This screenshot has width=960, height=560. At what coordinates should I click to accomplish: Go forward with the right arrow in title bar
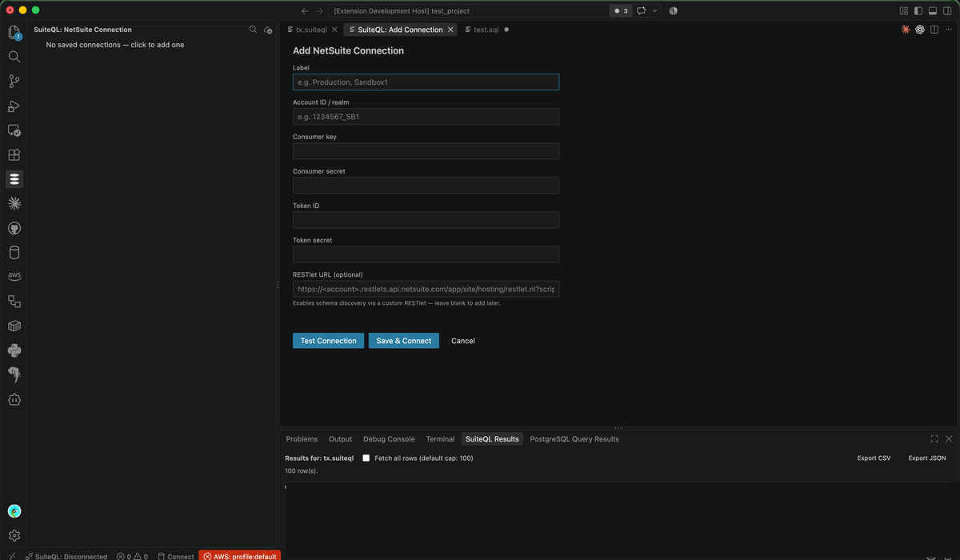click(x=320, y=10)
